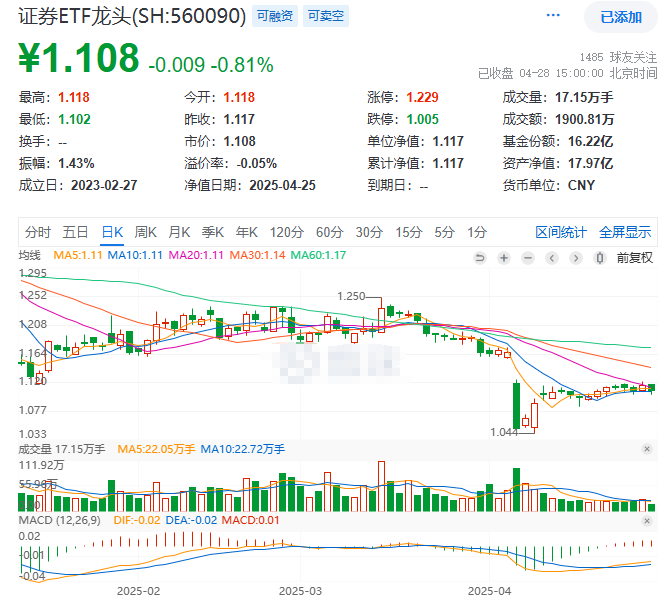This screenshot has width=667, height=607.
Task: Click the chart reset (undo) icon
Action: [x=480, y=257]
